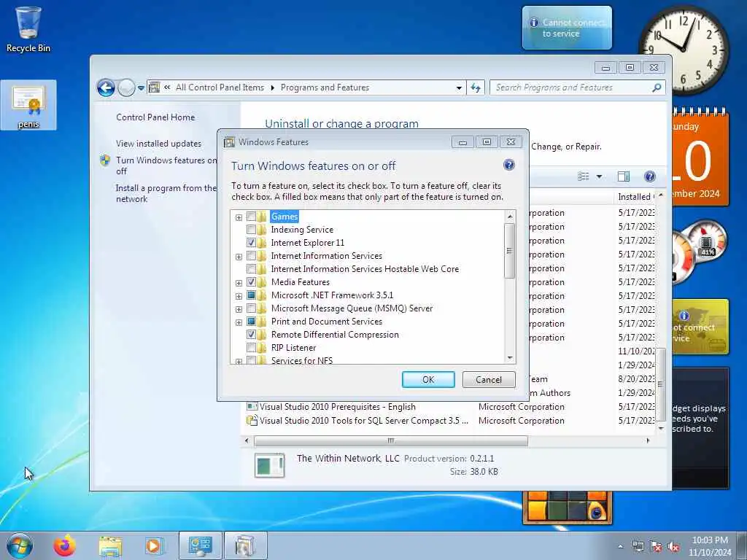Image resolution: width=747 pixels, height=560 pixels.
Task: Expand the Media Features node
Action: point(239,283)
